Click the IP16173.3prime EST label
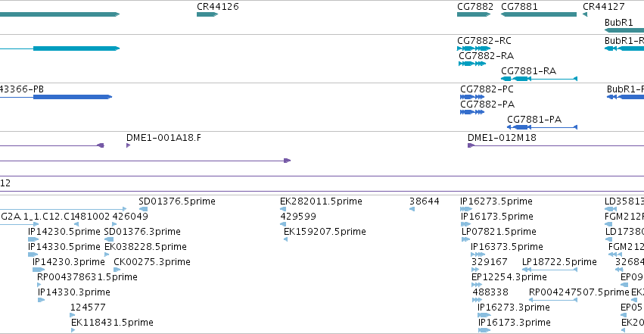Image resolution: width=644 pixels, height=334 pixels. coord(514,323)
